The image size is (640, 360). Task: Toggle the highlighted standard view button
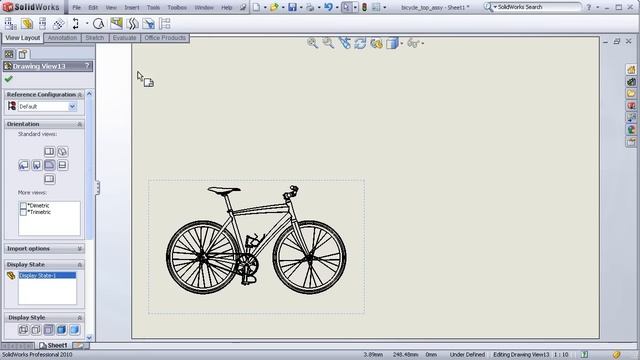[49, 165]
